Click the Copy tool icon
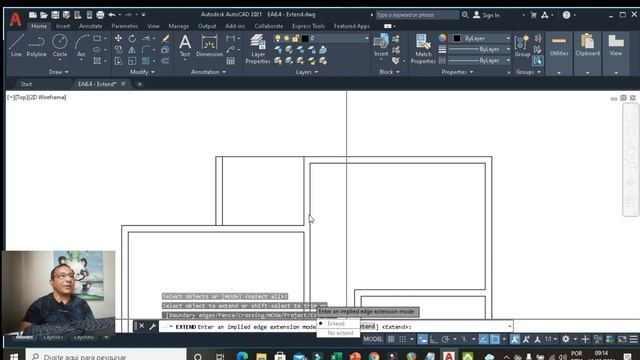 click(x=118, y=50)
